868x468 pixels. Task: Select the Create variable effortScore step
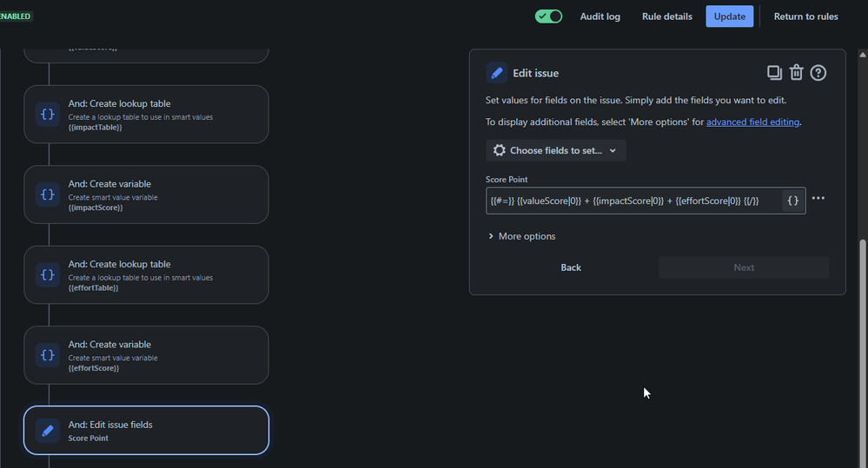(146, 355)
